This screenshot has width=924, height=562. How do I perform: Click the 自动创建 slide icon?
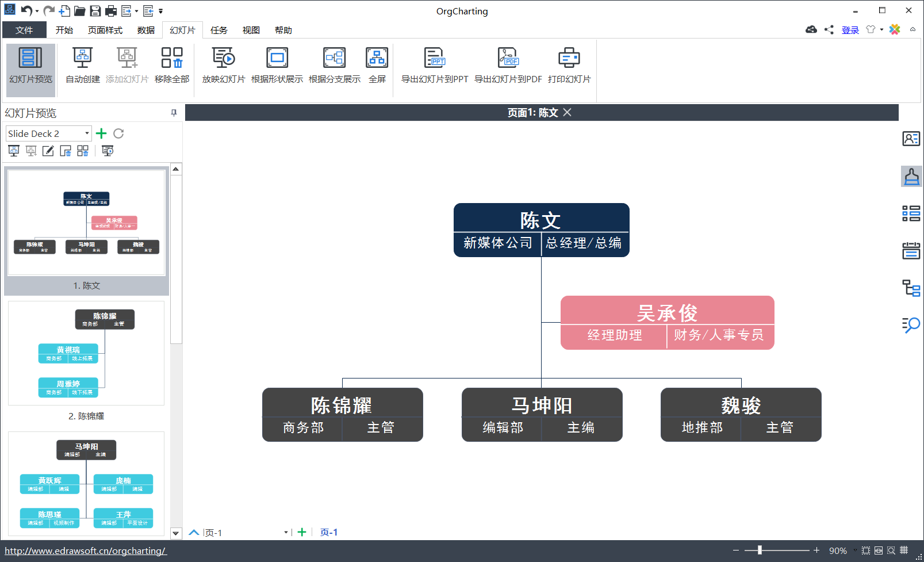pyautogui.click(x=82, y=58)
